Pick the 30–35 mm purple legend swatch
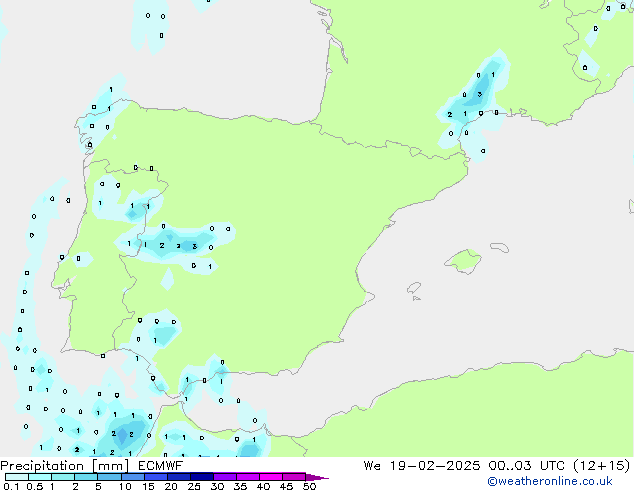 click(x=224, y=477)
